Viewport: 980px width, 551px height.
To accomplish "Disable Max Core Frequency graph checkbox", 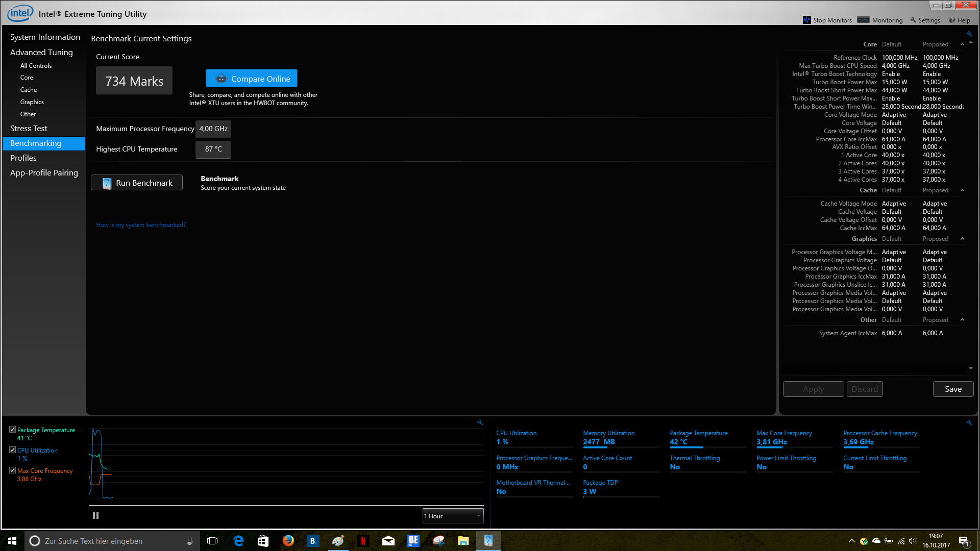I will [12, 470].
